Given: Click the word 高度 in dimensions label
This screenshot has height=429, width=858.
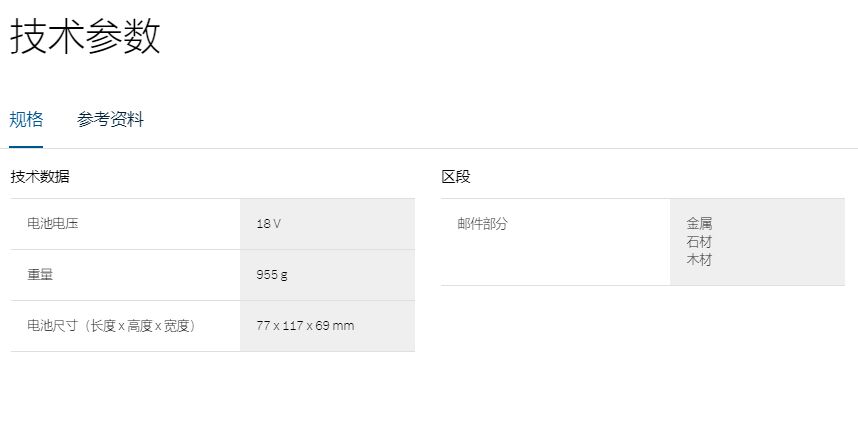Looking at the screenshot, I should click(x=140, y=326).
